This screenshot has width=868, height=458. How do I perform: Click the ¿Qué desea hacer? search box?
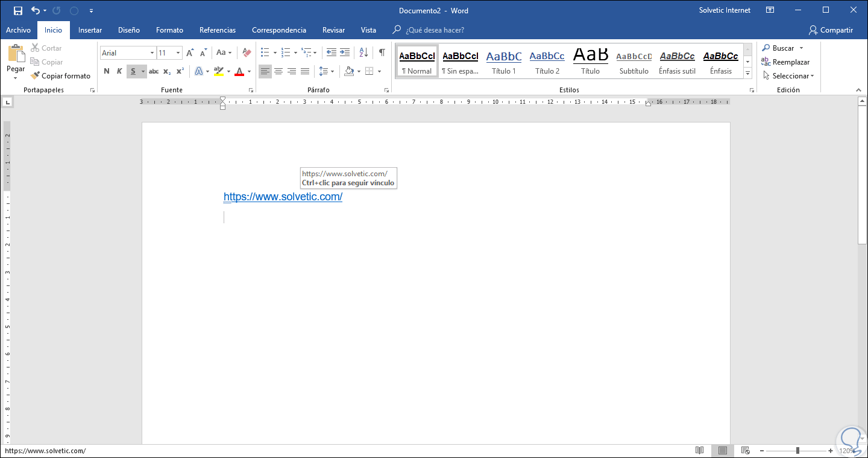click(x=434, y=30)
